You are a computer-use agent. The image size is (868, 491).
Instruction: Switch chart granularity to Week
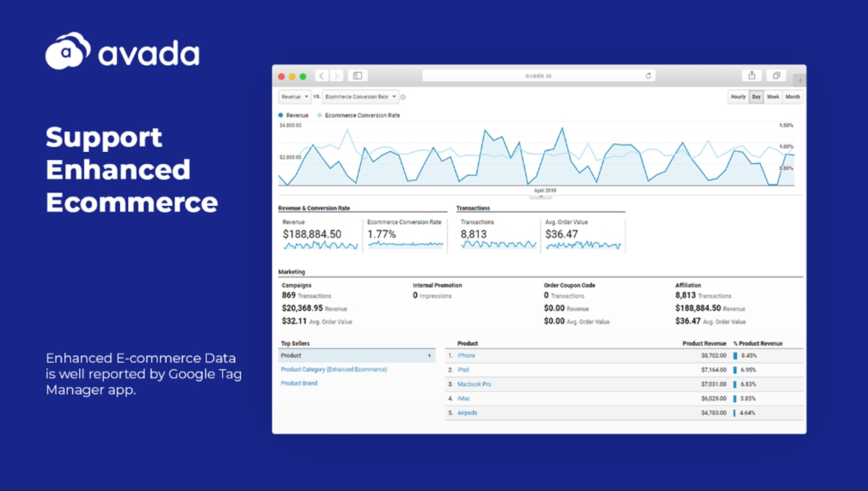(x=773, y=97)
